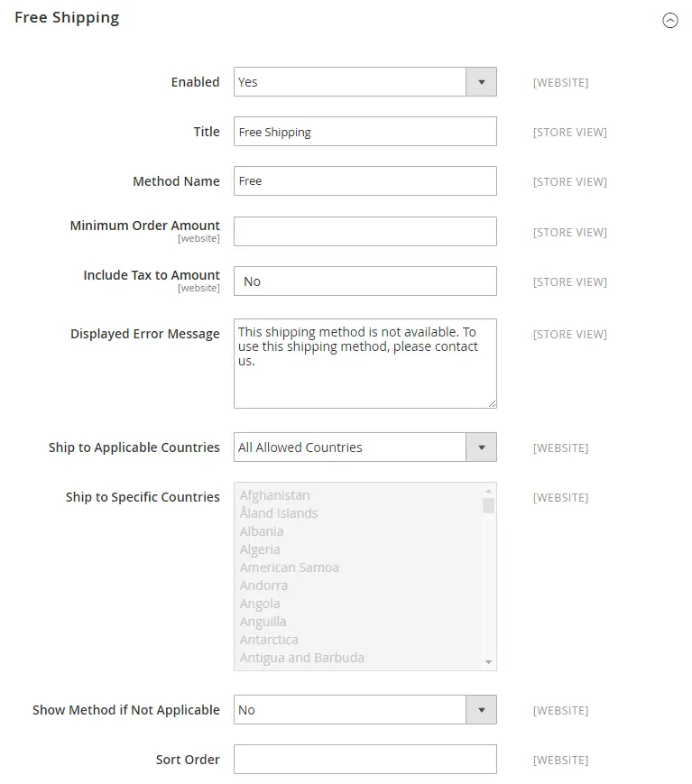The width and height of the screenshot is (692, 784).
Task: Click the Method Name input field
Action: [x=364, y=180]
